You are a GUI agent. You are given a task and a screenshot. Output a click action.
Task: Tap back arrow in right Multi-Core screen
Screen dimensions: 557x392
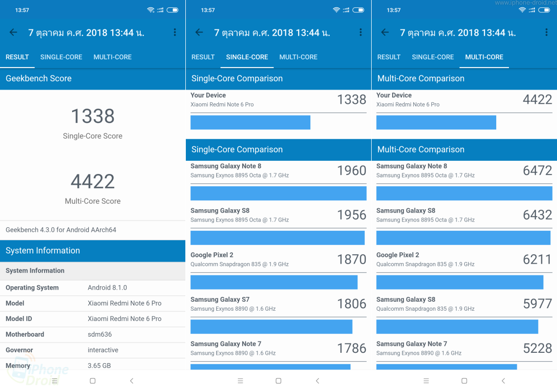(x=385, y=33)
